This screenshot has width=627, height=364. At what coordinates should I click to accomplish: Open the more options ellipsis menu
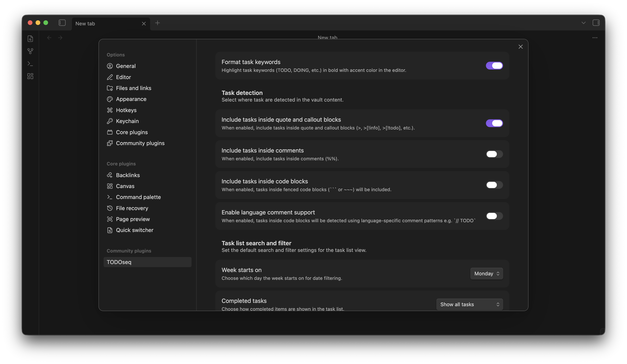point(595,37)
